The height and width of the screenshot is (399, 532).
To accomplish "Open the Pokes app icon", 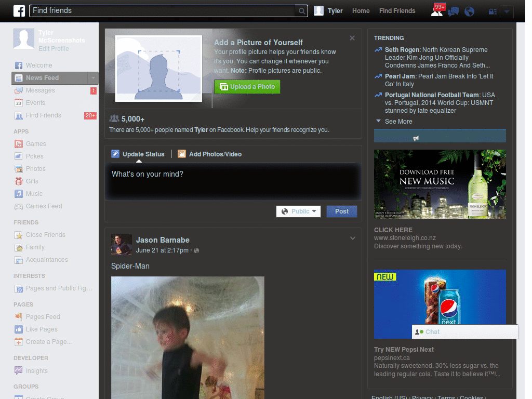I will pos(19,156).
